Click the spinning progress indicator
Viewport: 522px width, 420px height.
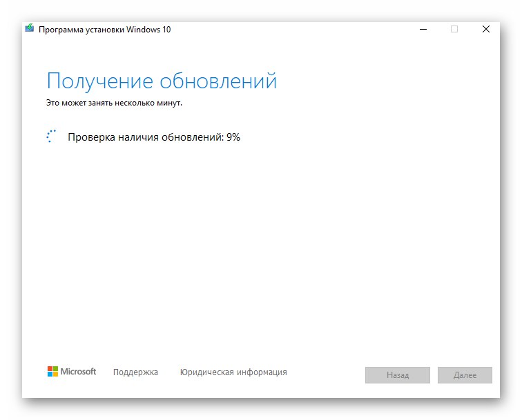point(51,136)
